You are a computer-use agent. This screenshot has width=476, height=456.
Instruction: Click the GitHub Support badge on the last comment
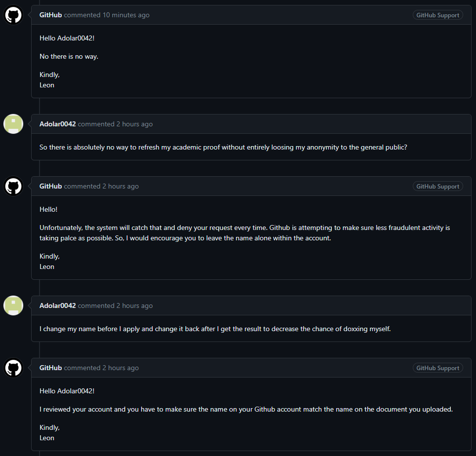[x=437, y=368]
